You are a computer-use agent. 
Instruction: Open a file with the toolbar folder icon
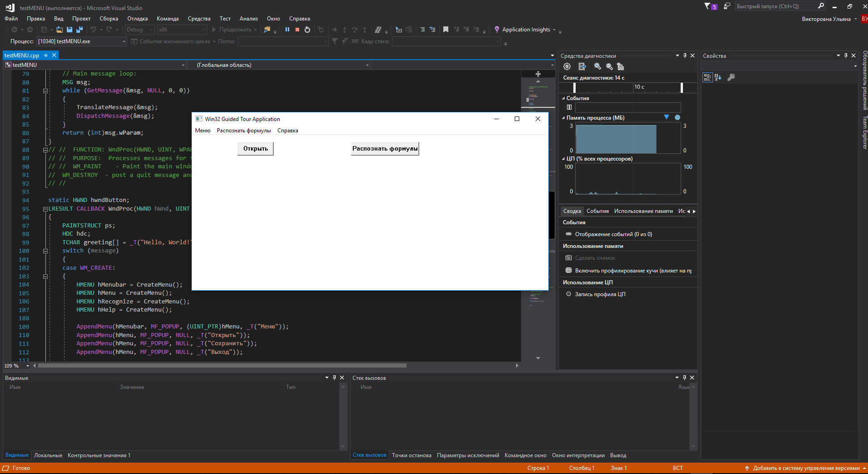pos(60,30)
